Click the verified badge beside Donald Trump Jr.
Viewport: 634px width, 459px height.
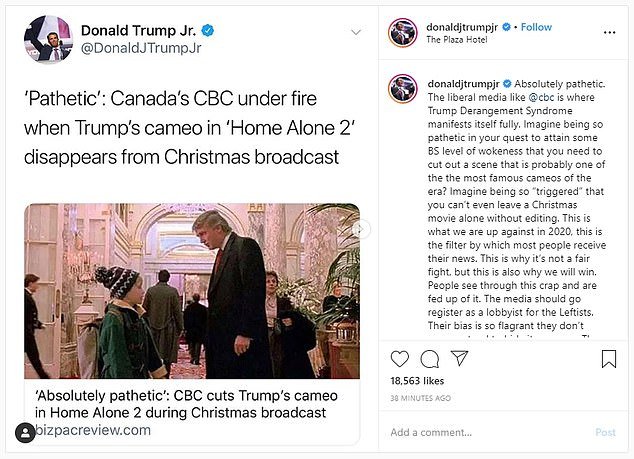click(x=204, y=30)
